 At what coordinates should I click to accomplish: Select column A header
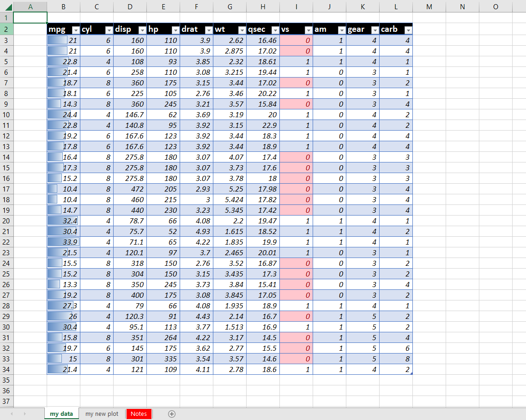pos(30,7)
